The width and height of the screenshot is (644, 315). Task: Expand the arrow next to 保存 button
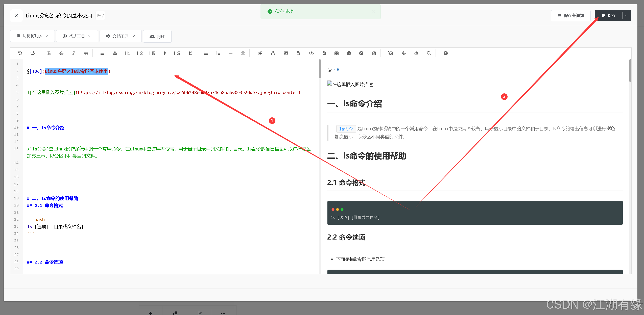point(626,15)
